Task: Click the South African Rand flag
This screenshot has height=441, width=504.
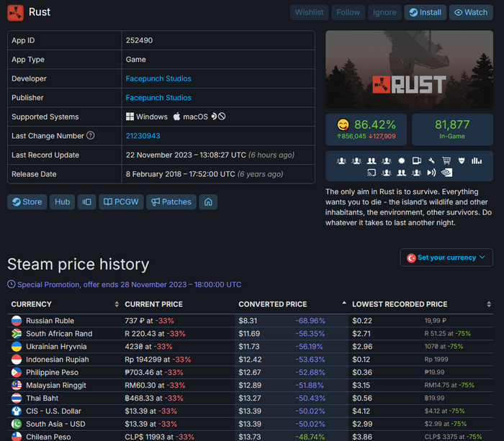Action: point(17,333)
